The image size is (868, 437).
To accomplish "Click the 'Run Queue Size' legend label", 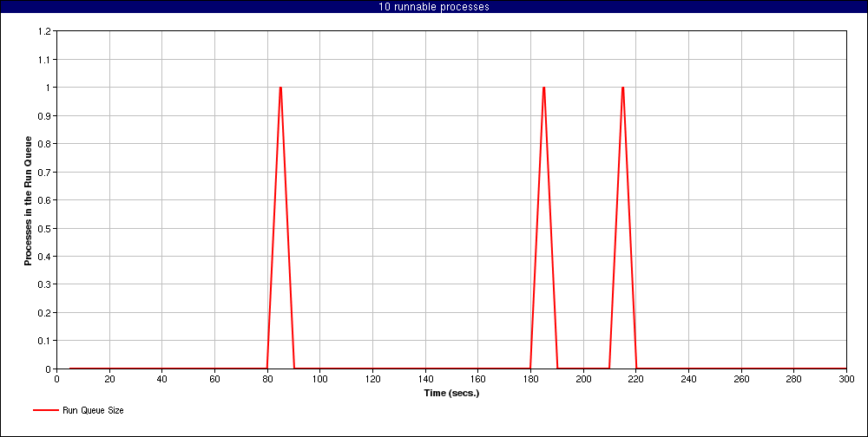I will [x=93, y=410].
